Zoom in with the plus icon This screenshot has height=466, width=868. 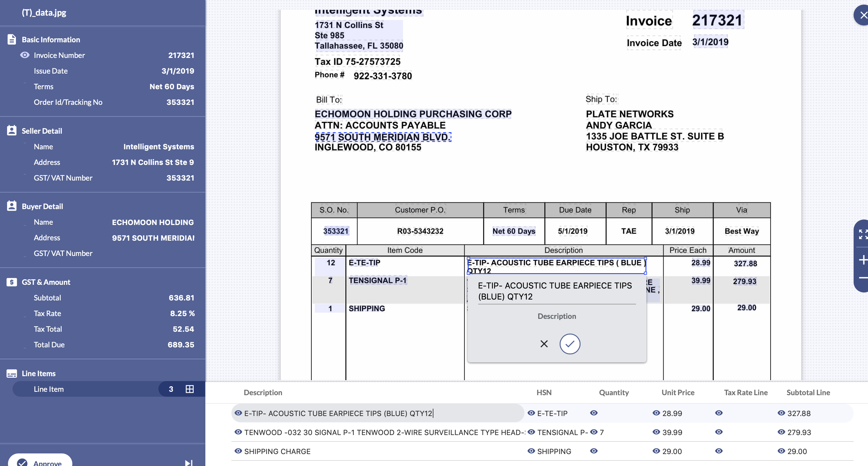tap(863, 260)
